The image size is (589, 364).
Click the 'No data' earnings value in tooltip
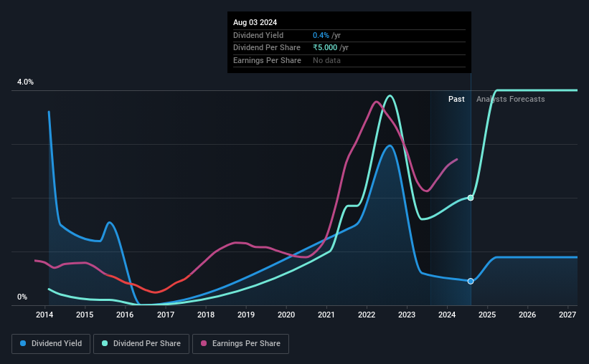pos(327,60)
